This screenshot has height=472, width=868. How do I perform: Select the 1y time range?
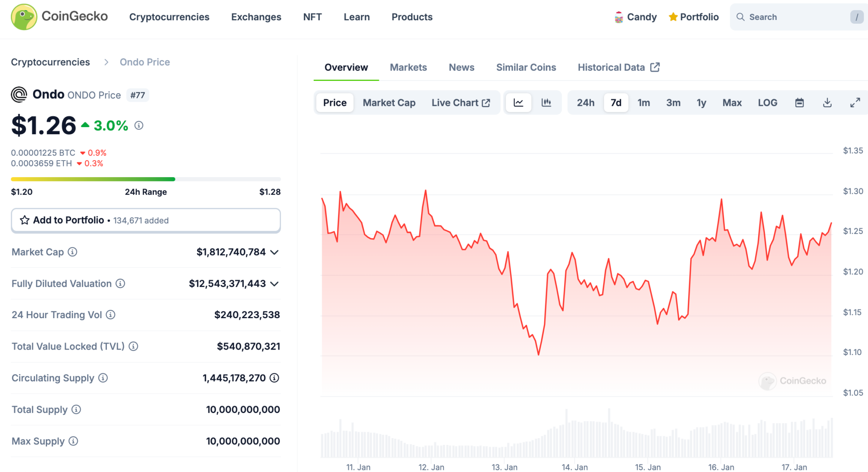click(701, 103)
